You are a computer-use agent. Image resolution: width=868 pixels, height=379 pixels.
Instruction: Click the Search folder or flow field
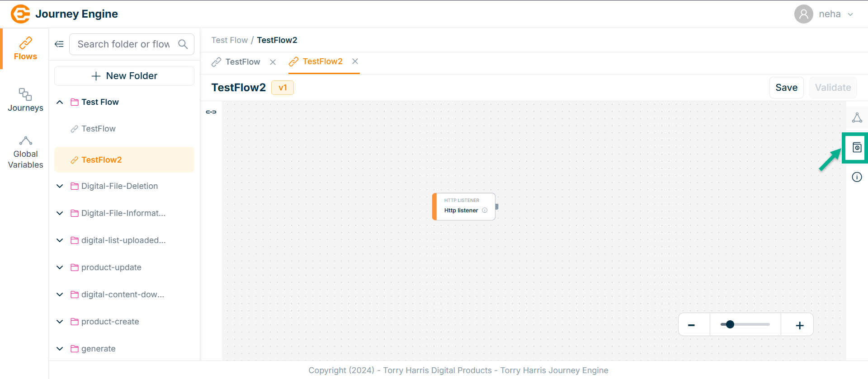(123, 44)
